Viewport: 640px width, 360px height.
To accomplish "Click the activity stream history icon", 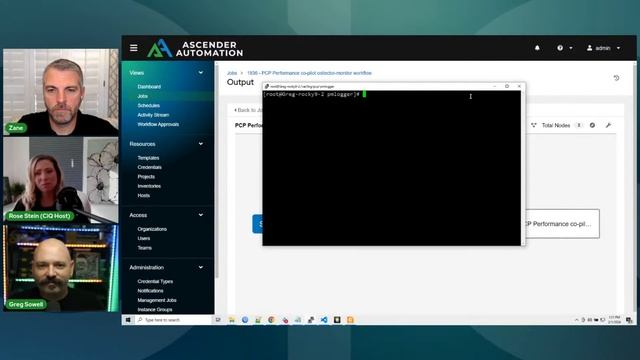I will tap(616, 78).
